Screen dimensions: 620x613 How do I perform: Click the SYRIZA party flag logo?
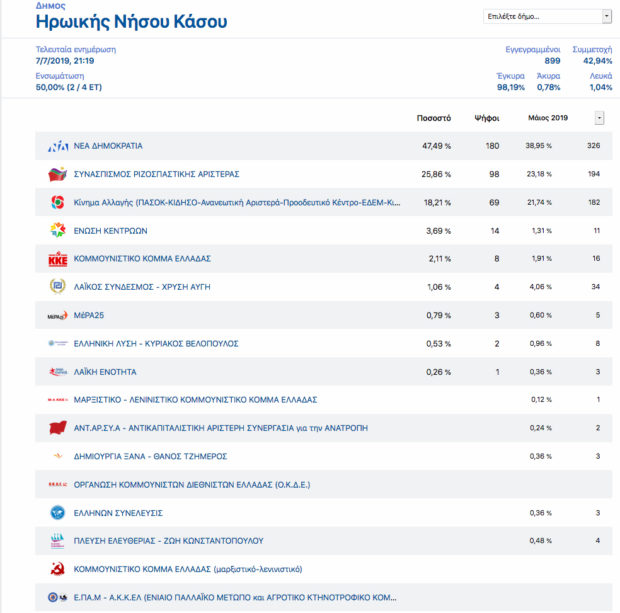(58, 174)
